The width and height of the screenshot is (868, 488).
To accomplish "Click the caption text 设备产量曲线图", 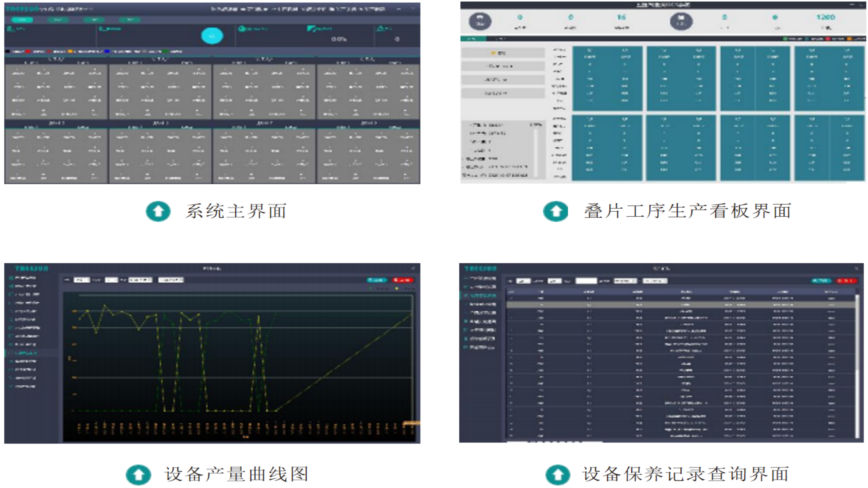I will pyautogui.click(x=237, y=474).
